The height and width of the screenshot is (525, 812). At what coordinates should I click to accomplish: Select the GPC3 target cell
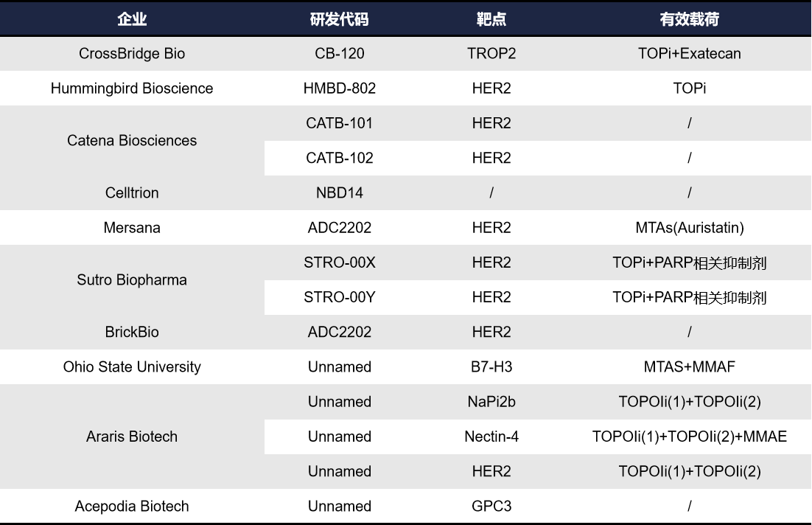pyautogui.click(x=491, y=507)
